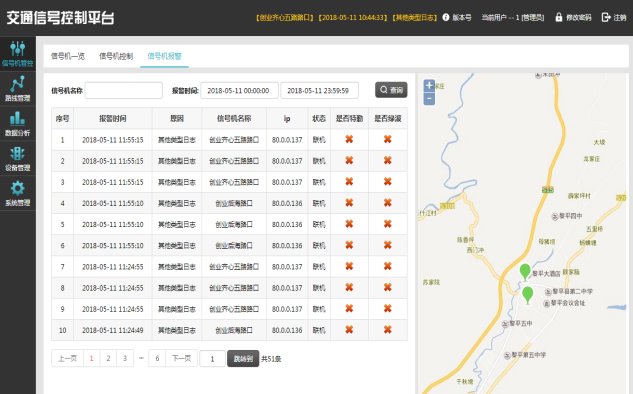Zoom in on map with plus button
This screenshot has width=633, height=394.
pos(429,86)
